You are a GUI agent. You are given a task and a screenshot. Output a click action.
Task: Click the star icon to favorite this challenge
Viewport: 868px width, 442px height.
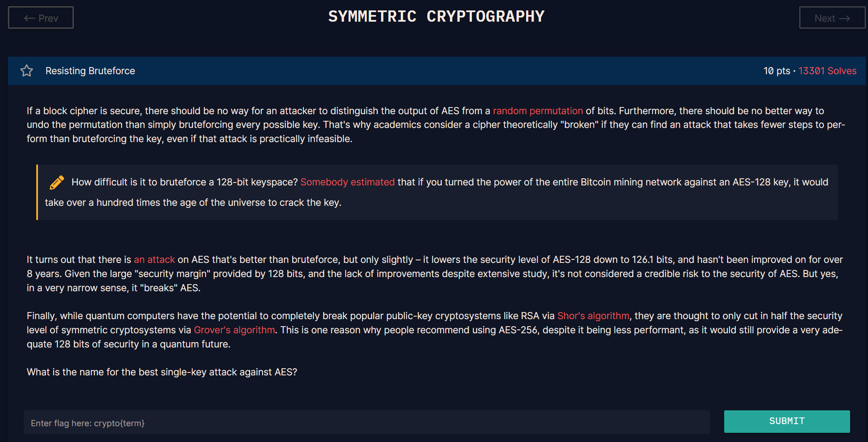pyautogui.click(x=27, y=71)
